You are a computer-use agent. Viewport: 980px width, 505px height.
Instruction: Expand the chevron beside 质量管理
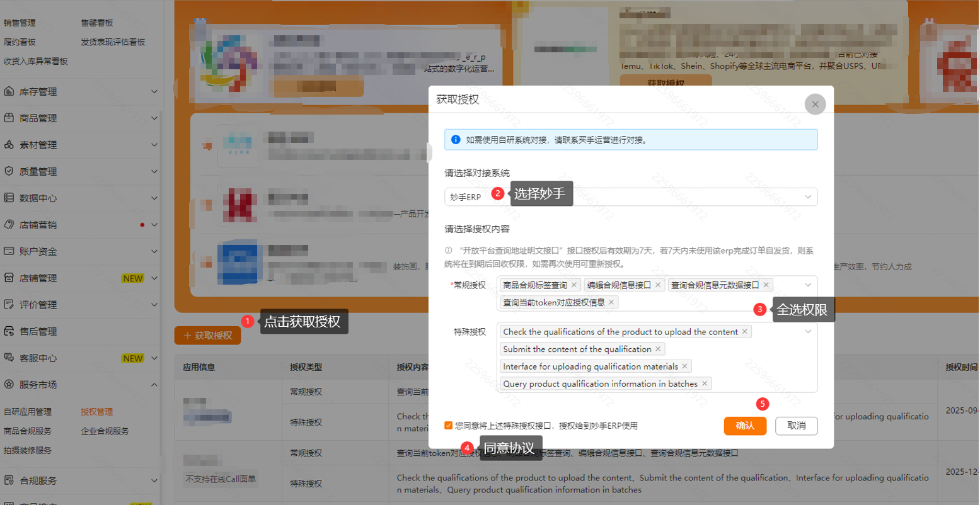coord(154,171)
